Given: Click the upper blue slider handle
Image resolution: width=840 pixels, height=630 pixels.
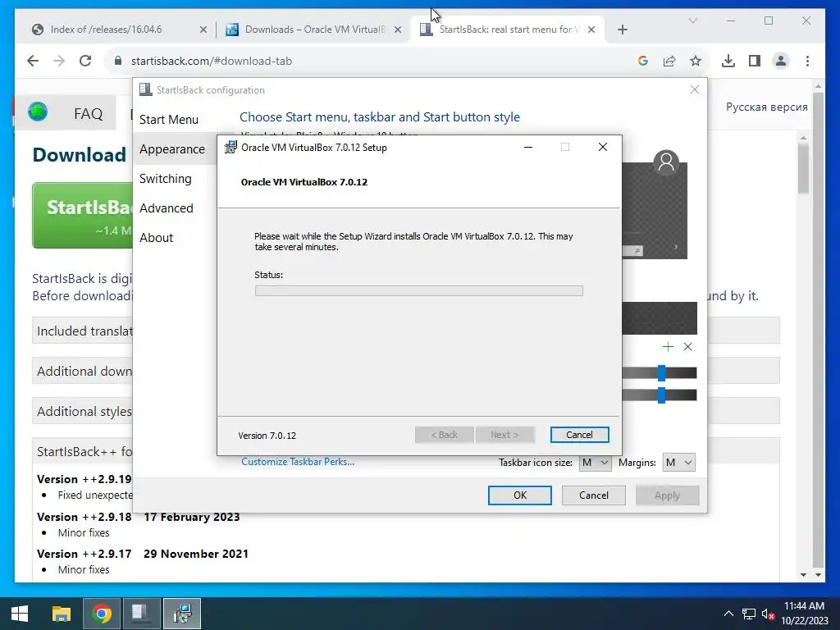Looking at the screenshot, I should [662, 373].
